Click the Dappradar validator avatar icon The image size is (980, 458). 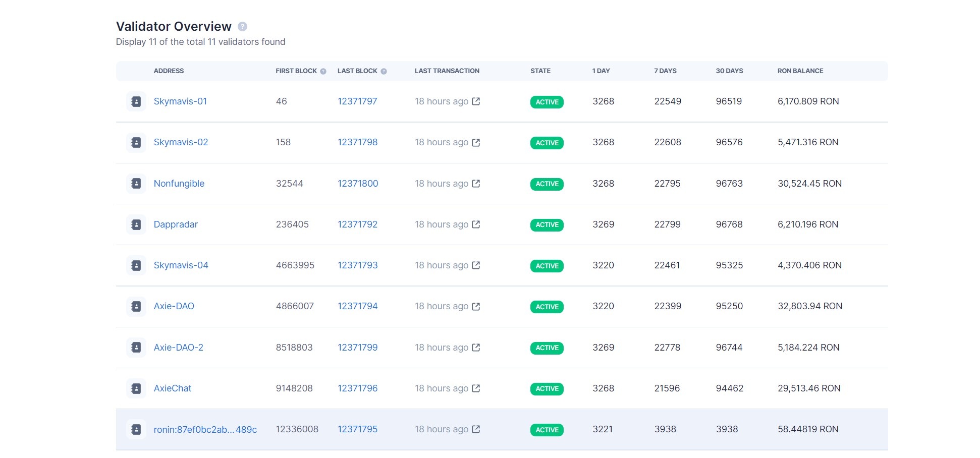[x=136, y=224]
